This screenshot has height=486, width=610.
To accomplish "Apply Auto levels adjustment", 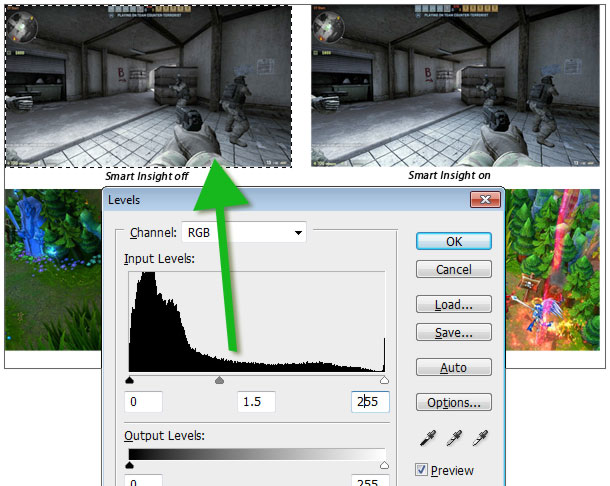I will (x=454, y=367).
